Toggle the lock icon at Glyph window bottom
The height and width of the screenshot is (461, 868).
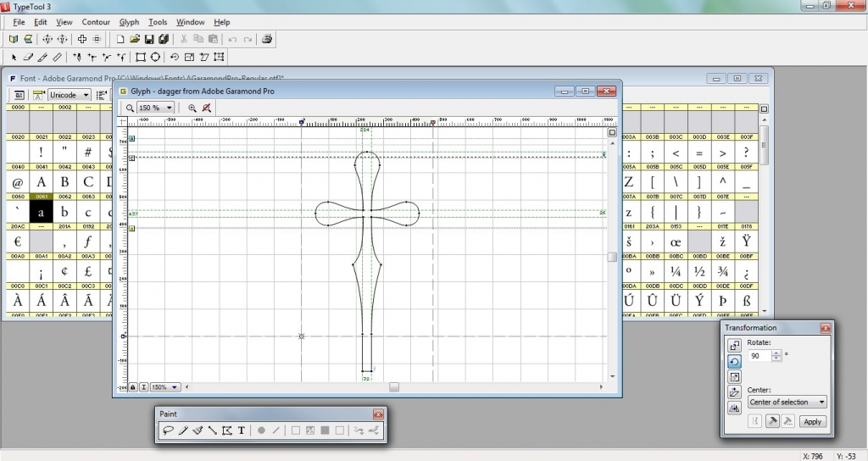133,387
